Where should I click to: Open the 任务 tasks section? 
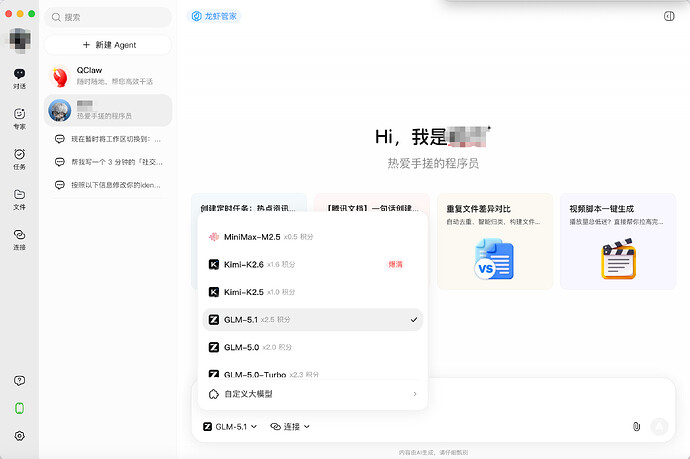pos(19,159)
